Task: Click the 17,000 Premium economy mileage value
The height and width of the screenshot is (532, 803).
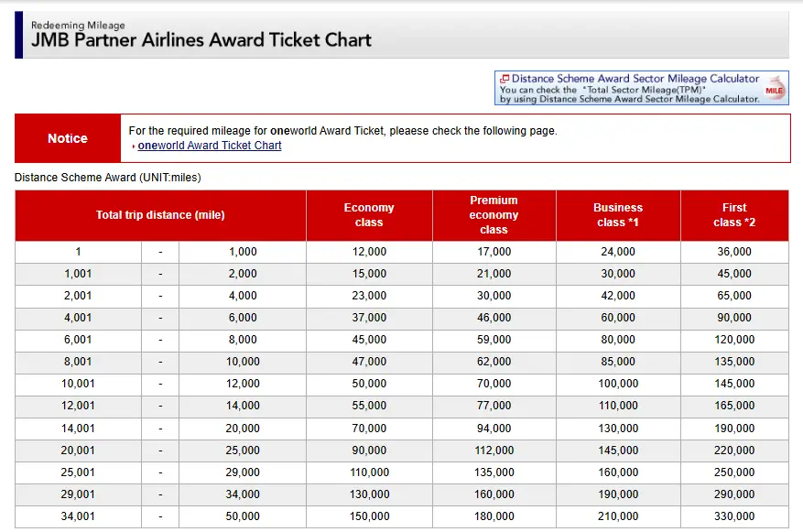Action: pyautogui.click(x=494, y=252)
